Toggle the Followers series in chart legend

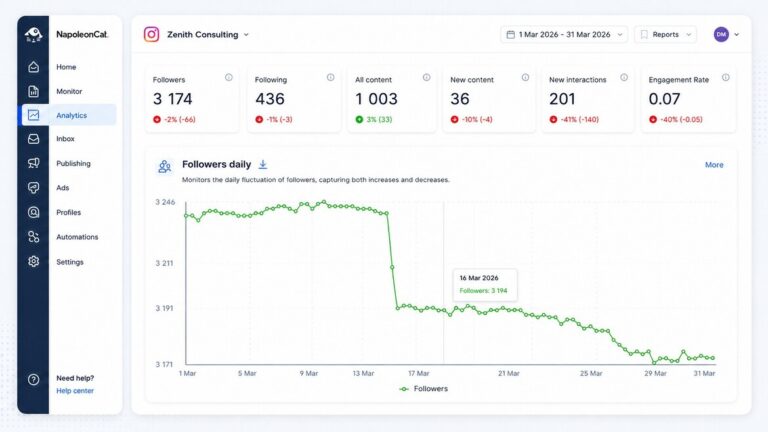(x=424, y=388)
